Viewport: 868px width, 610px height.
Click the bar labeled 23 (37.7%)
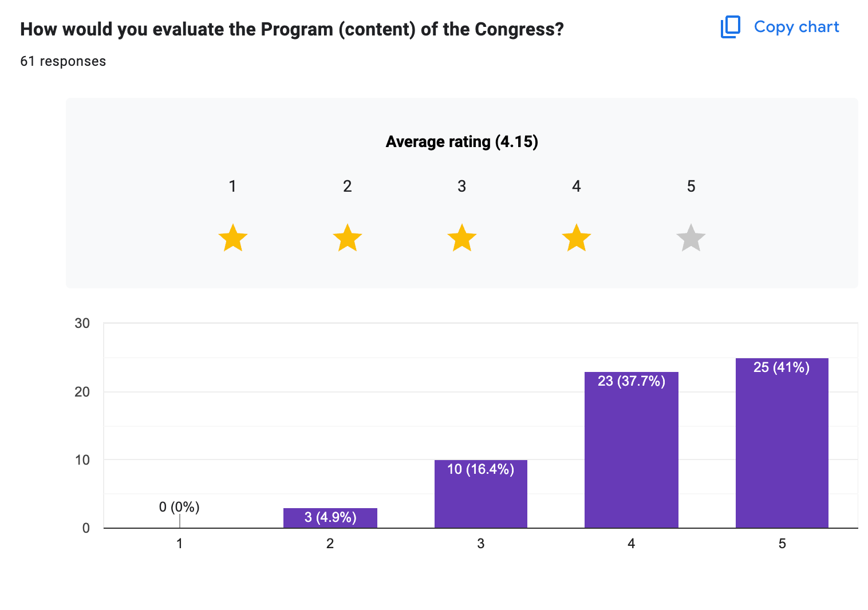point(631,452)
